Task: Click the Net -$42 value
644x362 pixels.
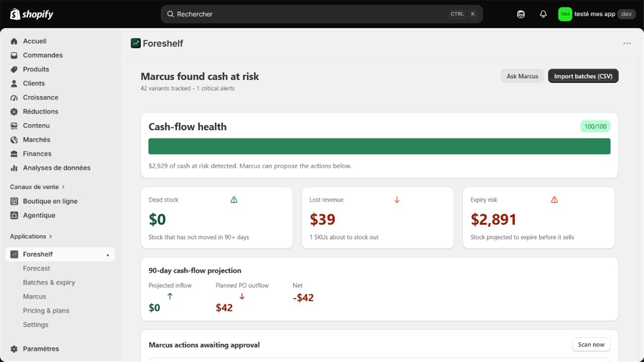Action: pos(303,298)
